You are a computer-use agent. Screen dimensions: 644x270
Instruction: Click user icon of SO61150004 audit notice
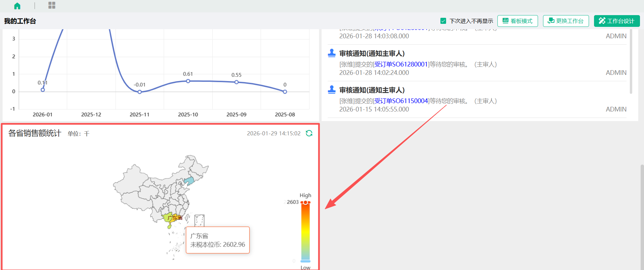332,90
